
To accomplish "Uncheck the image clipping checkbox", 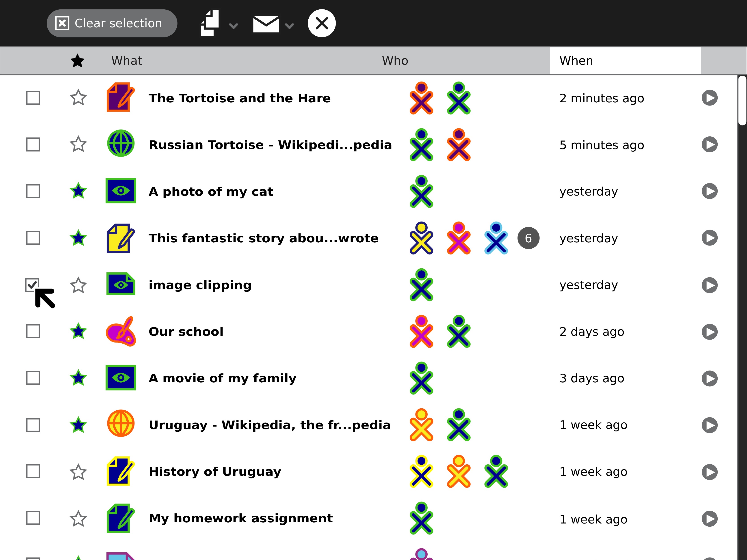I will pos(33,285).
